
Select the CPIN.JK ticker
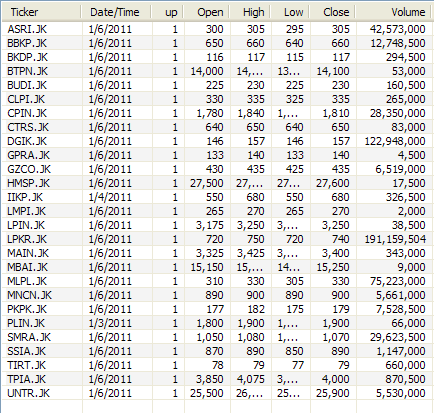[27, 113]
